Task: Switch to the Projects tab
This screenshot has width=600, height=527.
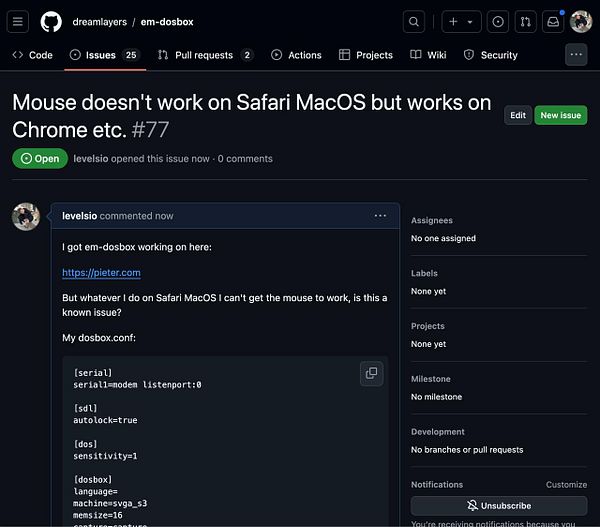Action: (x=366, y=55)
